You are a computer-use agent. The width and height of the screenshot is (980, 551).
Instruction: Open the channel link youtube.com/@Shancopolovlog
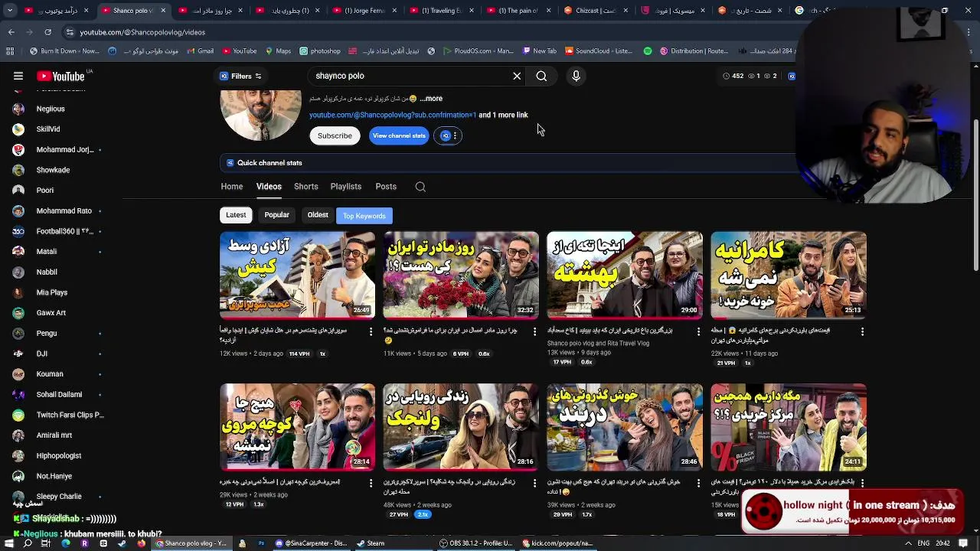click(x=393, y=115)
